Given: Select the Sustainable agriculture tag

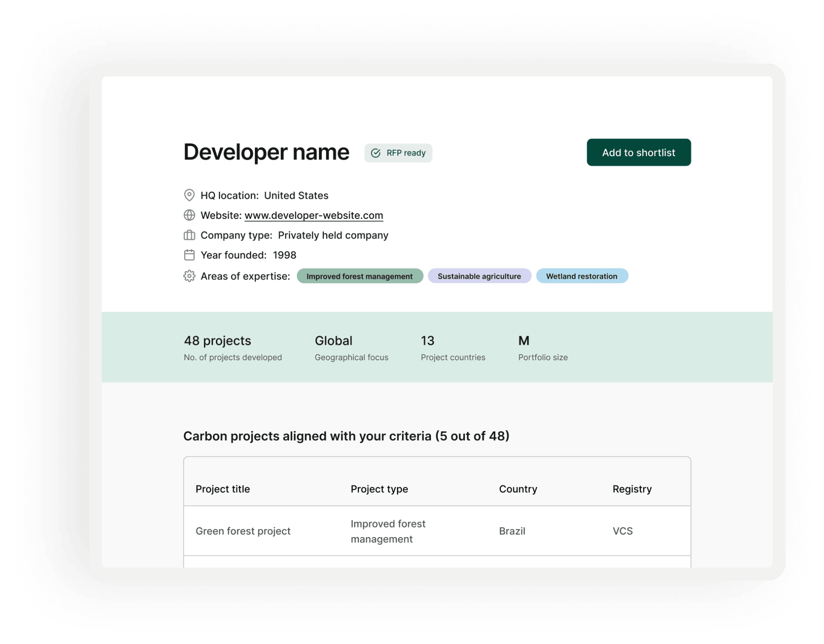Looking at the screenshot, I should click(479, 276).
